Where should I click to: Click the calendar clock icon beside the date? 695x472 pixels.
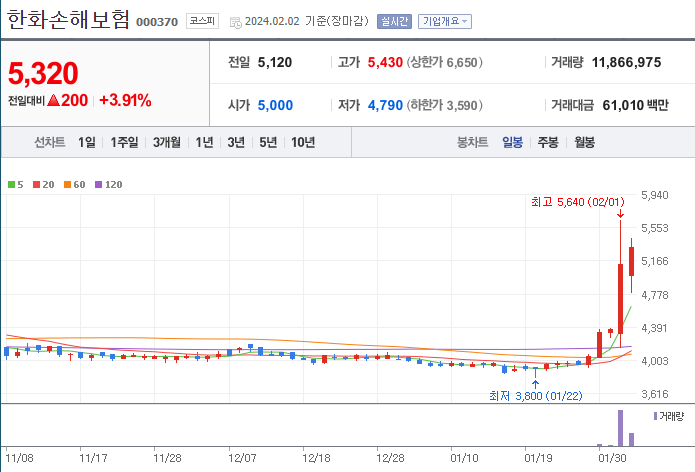(x=235, y=23)
